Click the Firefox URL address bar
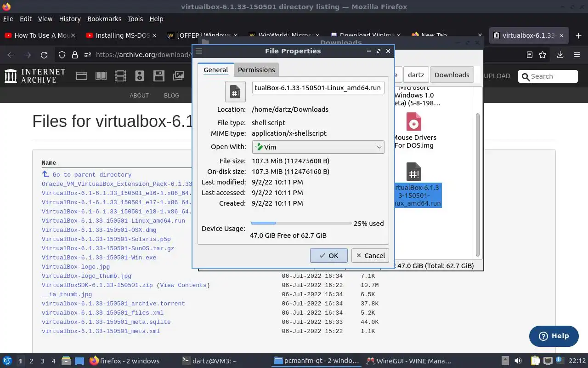The height and width of the screenshot is (368, 588). coord(142,55)
